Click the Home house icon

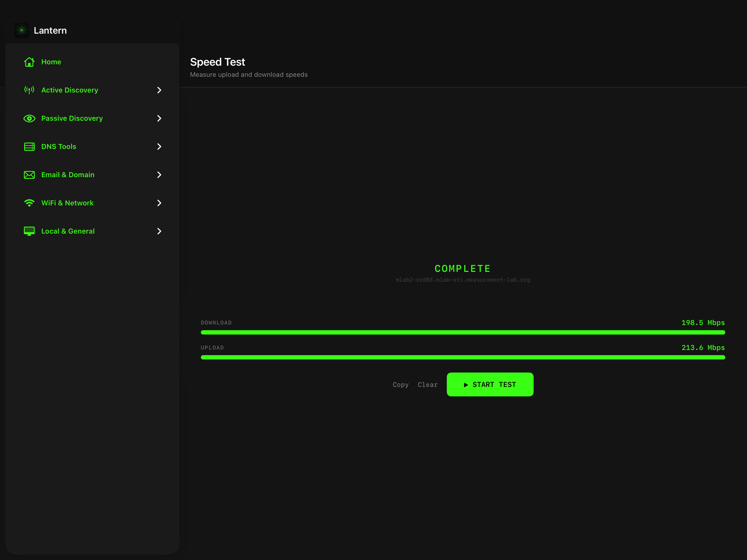pos(29,62)
